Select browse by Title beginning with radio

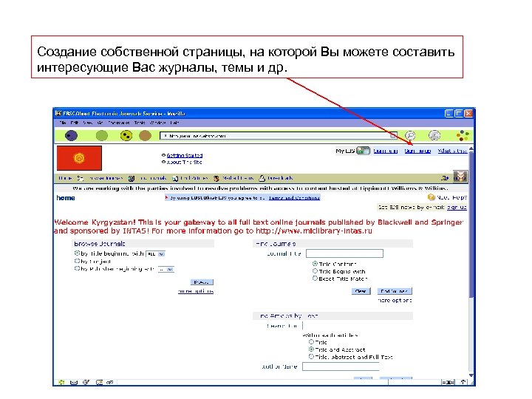click(x=77, y=253)
